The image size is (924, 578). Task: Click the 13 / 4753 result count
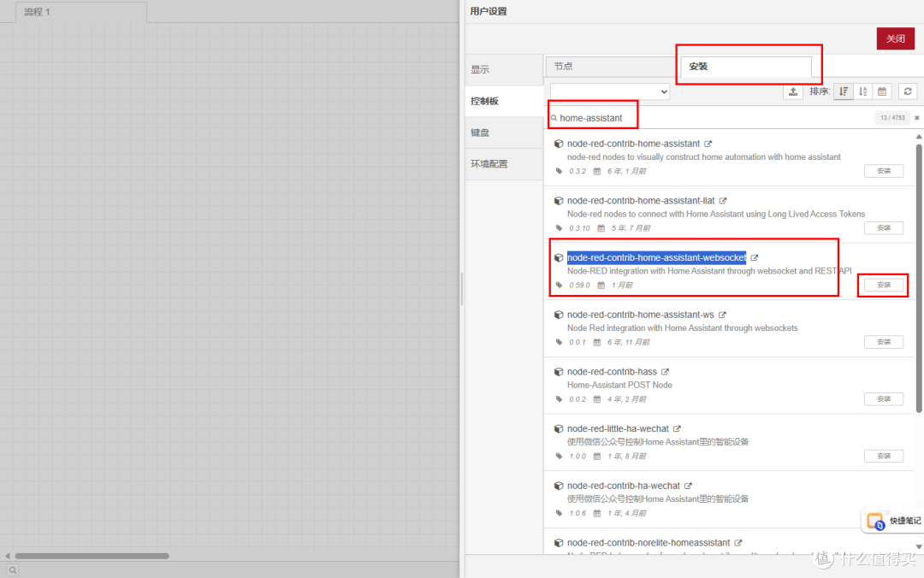click(892, 118)
